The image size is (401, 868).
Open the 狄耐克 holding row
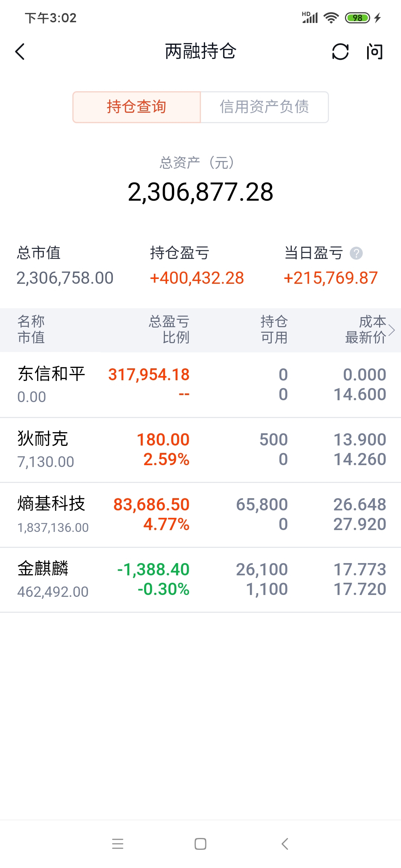pos(200,450)
